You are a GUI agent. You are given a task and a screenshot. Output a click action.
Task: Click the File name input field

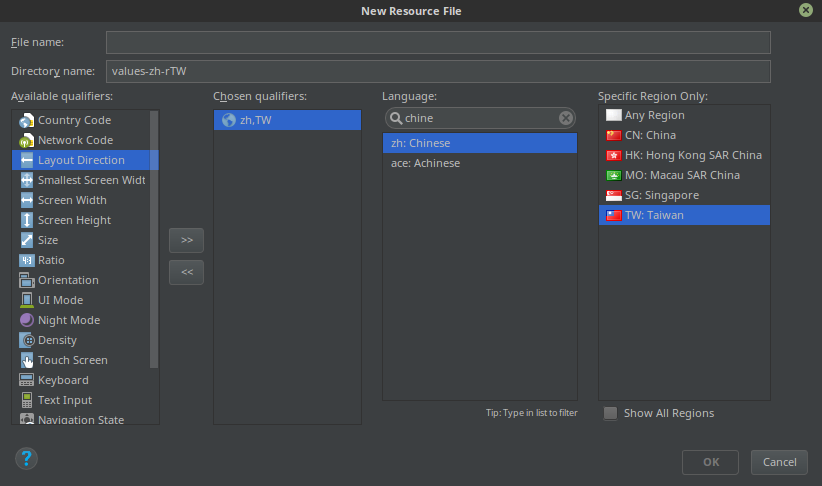click(x=438, y=42)
